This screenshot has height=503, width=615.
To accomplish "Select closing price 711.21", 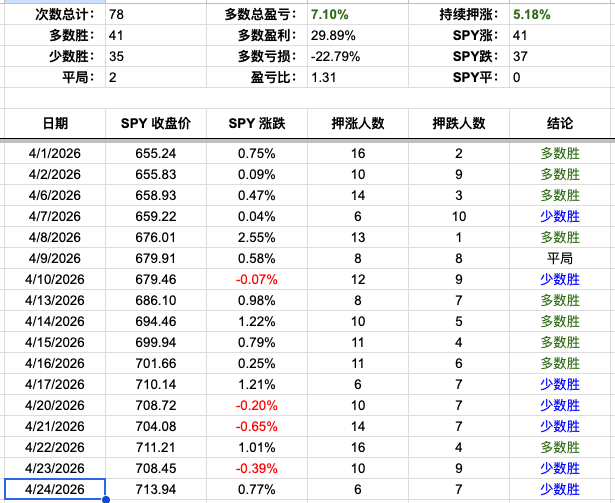I will pos(156,447).
